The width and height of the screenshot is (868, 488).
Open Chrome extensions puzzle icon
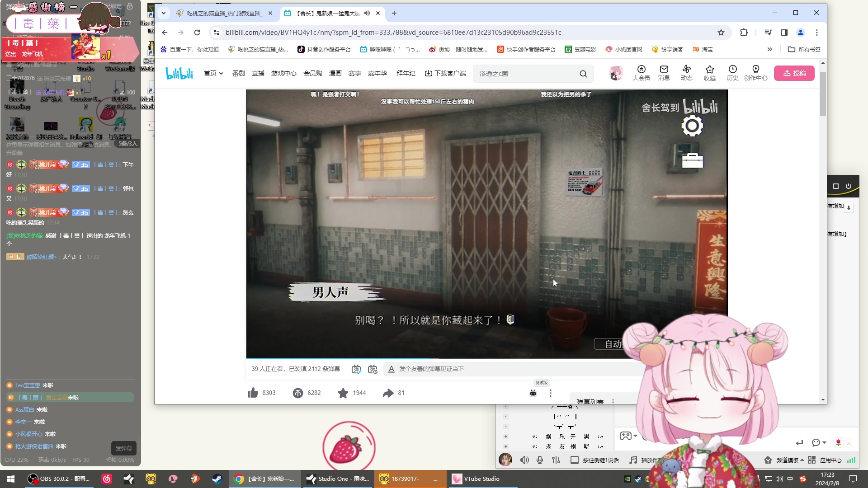(x=744, y=33)
